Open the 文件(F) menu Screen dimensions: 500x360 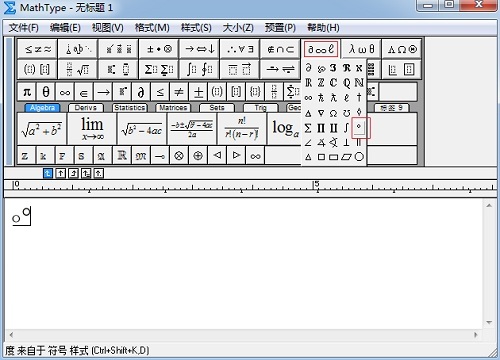(x=23, y=28)
